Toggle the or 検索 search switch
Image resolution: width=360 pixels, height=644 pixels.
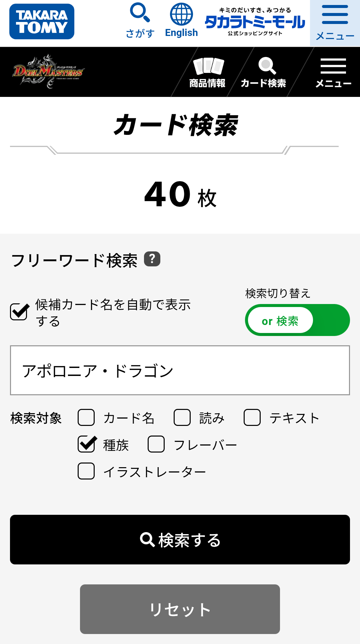click(x=297, y=320)
